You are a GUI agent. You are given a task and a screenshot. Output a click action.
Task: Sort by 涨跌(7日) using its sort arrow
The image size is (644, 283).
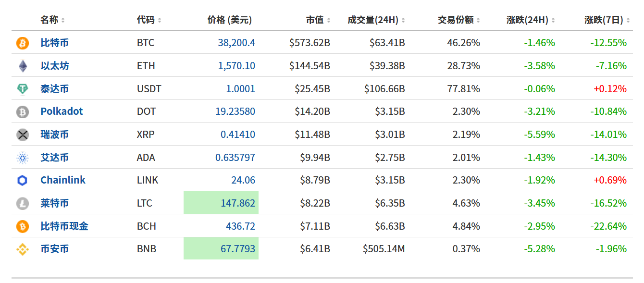[628, 20]
